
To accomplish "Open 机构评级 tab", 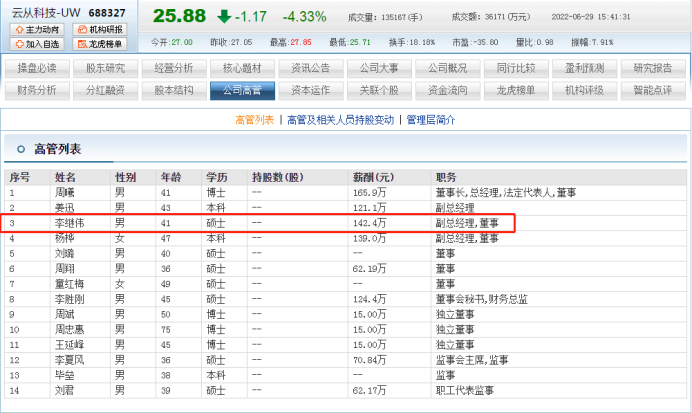I will (584, 90).
